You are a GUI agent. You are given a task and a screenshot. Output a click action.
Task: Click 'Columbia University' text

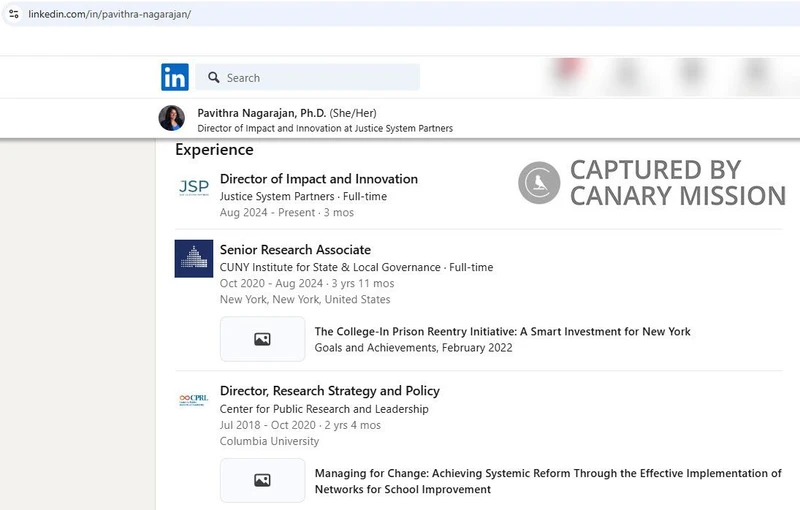269,441
